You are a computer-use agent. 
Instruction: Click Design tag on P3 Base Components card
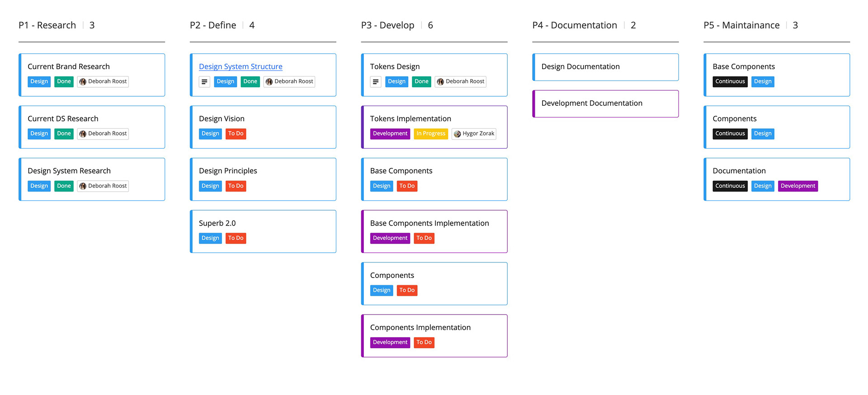(x=382, y=186)
